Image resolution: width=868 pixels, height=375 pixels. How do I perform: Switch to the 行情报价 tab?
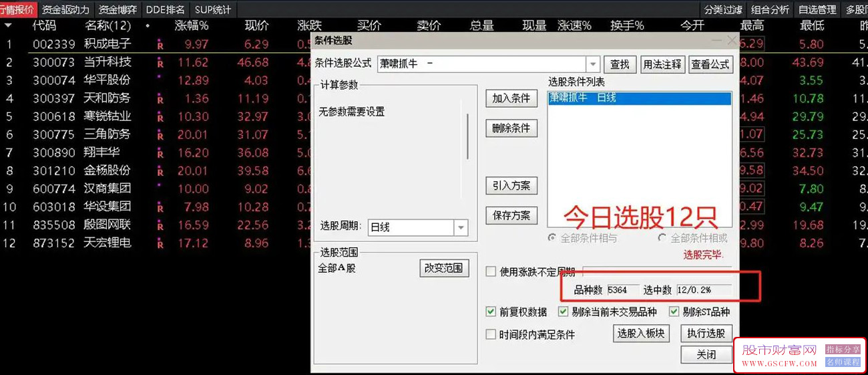pos(17,9)
